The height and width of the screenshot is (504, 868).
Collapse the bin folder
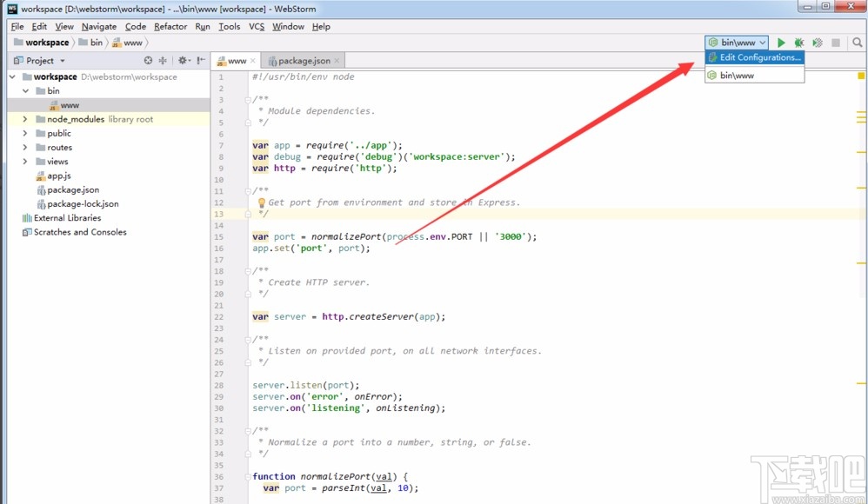click(25, 90)
